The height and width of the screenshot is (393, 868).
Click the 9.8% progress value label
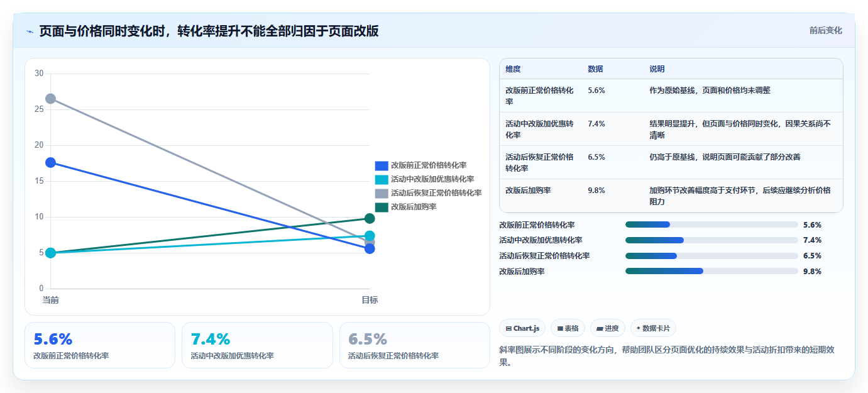(812, 272)
